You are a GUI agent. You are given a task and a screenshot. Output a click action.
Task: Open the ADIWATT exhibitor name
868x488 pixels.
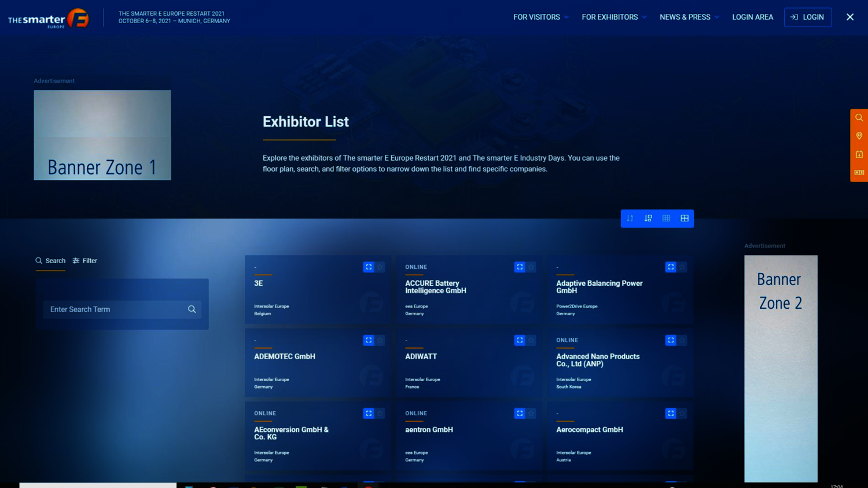click(x=421, y=357)
